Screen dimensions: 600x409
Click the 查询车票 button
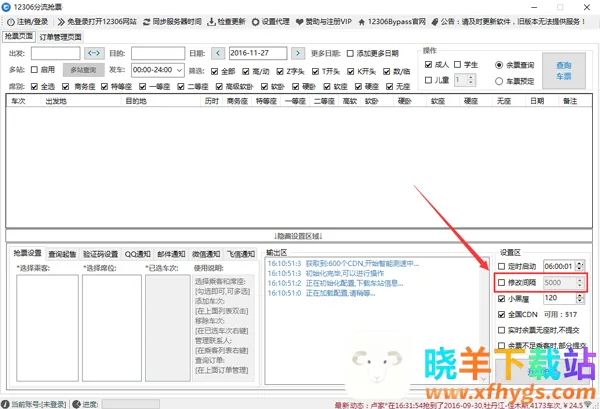point(565,69)
